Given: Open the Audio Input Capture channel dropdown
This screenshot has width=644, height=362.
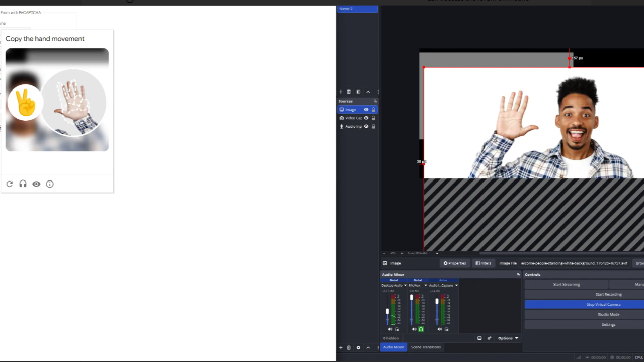Looking at the screenshot, I should point(456,285).
